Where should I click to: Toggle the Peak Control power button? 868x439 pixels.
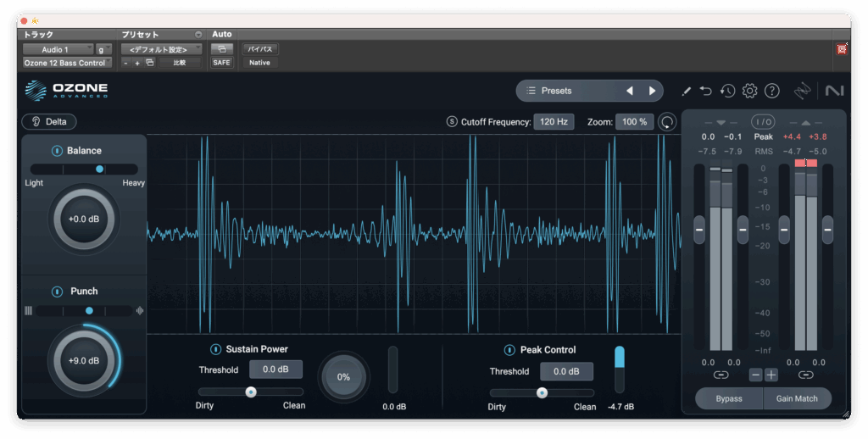pos(509,350)
